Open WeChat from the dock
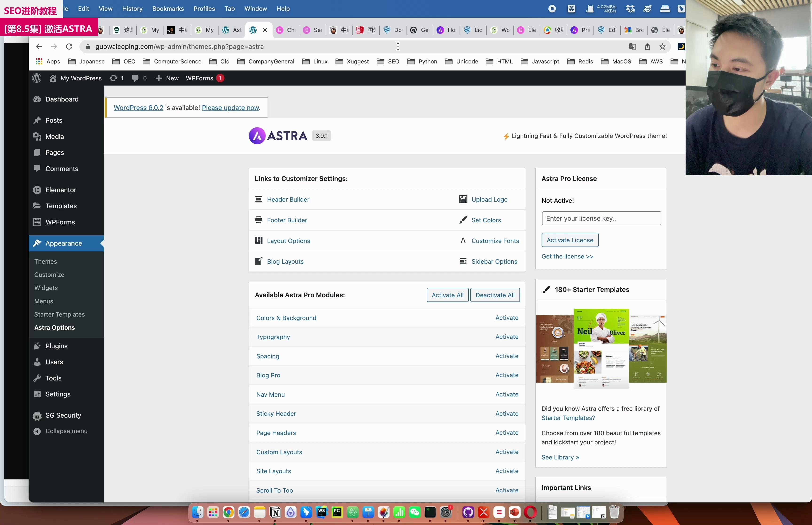The width and height of the screenshot is (812, 525). pos(415,512)
